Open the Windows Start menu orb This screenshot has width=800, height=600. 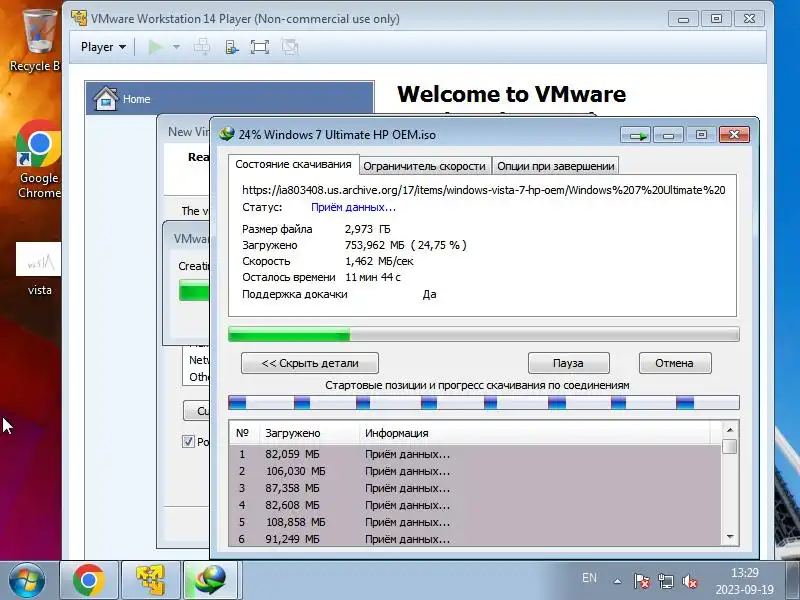(27, 580)
